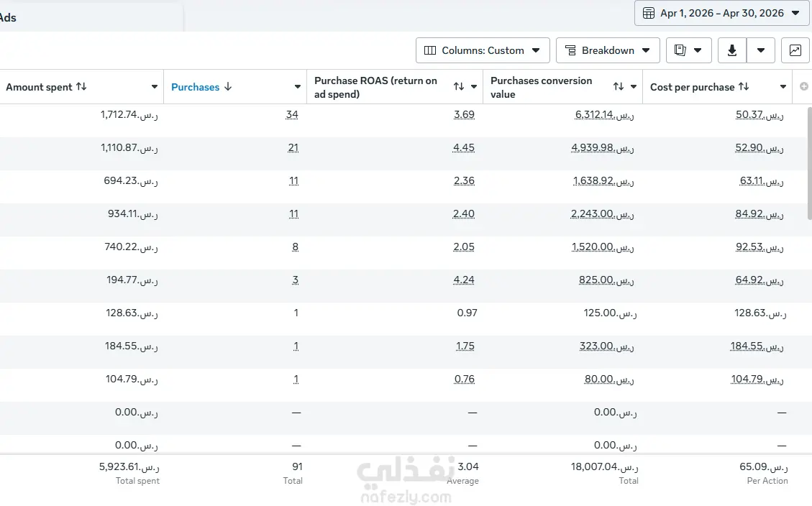Screen dimensions: 812x506
Task: Open the date range picker Apr 1 – Apr 30, 2026
Action: coord(721,13)
